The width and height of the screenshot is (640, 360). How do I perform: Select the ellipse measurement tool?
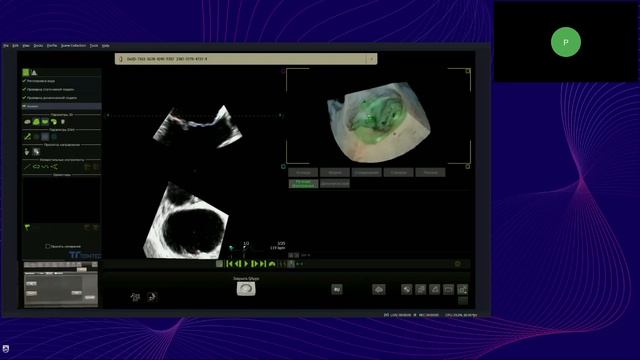[x=36, y=167]
